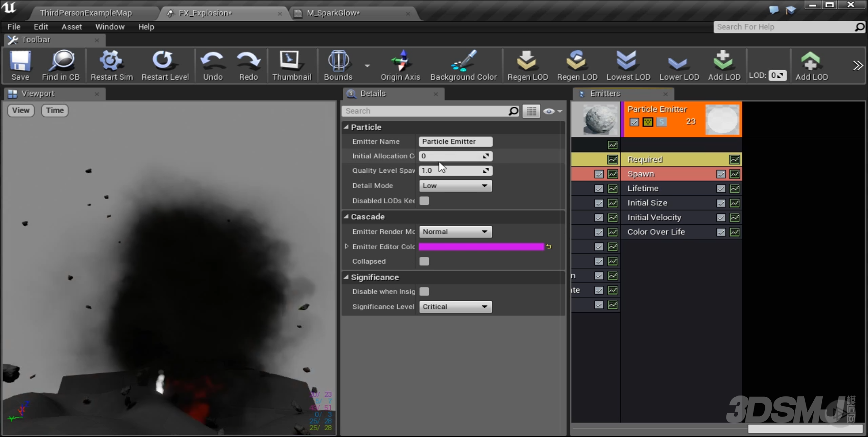Viewport: 868px width, 437px height.
Task: Open curve editor icon on Required module
Action: pyautogui.click(x=735, y=159)
